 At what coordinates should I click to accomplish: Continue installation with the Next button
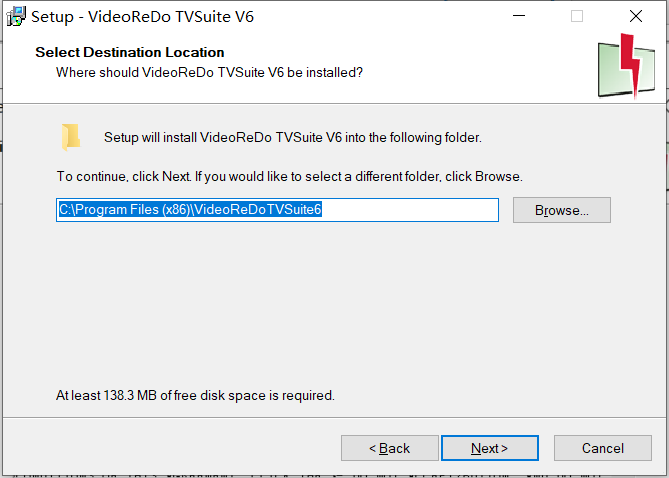pos(490,448)
